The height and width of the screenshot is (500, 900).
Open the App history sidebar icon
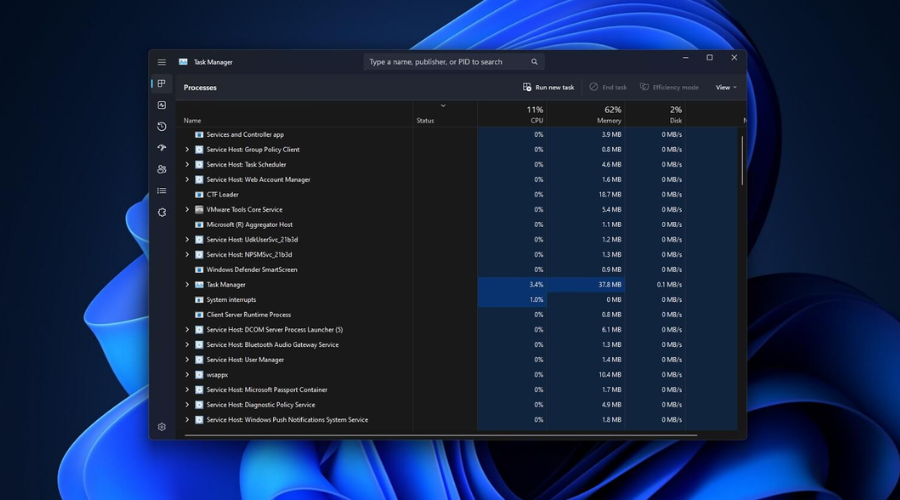click(x=162, y=126)
